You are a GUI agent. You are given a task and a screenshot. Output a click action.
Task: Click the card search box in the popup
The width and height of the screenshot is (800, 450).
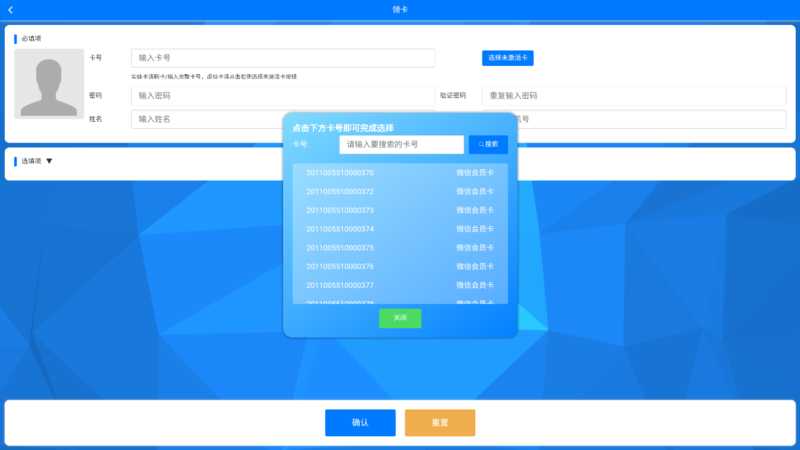point(401,145)
